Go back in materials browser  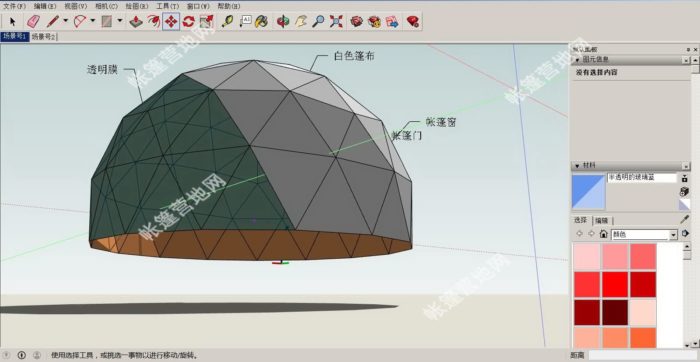[x=579, y=233]
